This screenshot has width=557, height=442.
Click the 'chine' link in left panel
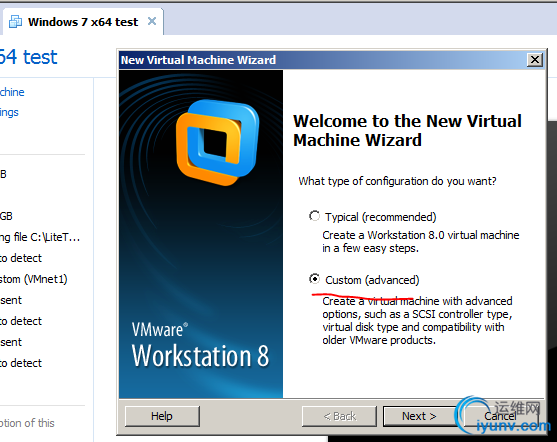coord(12,92)
